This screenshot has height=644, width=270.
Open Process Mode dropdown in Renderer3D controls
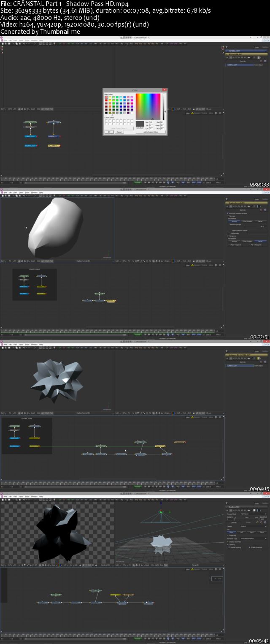coord(253,514)
